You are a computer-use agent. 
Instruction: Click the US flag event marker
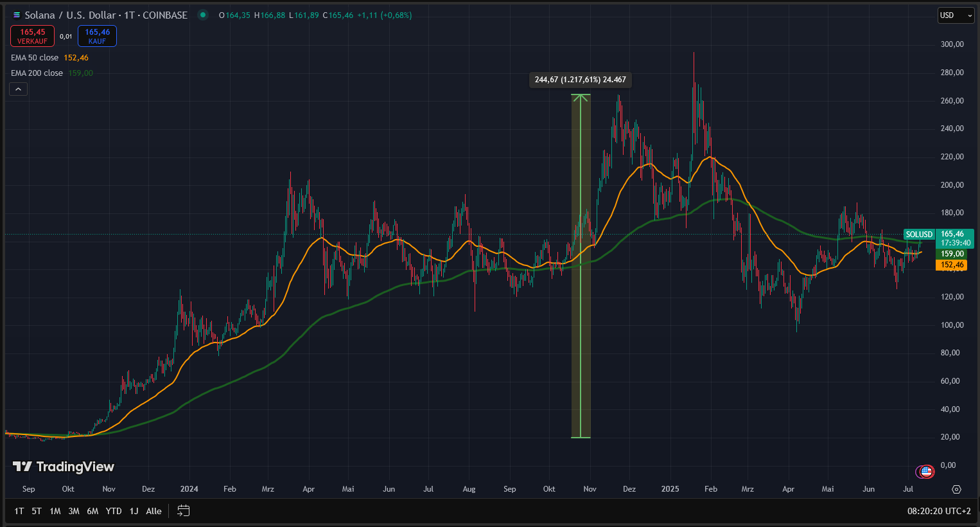pyautogui.click(x=926, y=472)
